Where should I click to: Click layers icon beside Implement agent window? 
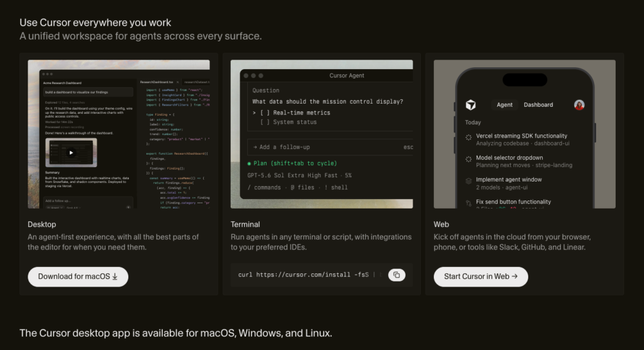click(468, 181)
